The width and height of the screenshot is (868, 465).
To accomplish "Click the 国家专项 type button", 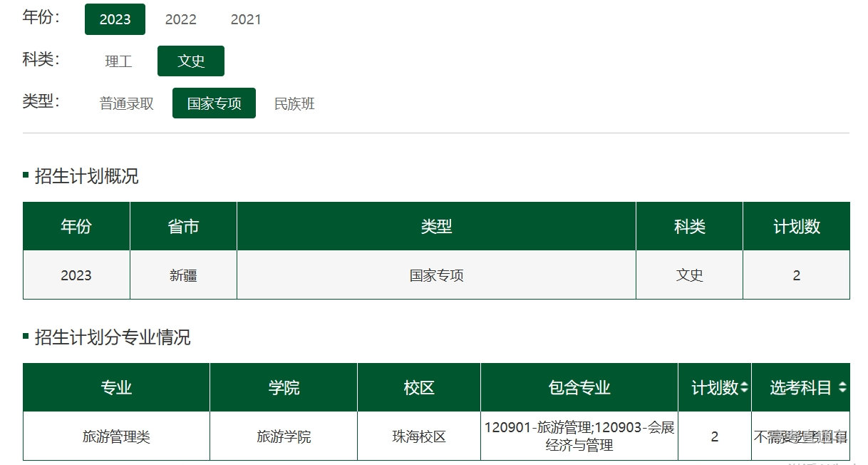I will pos(214,103).
